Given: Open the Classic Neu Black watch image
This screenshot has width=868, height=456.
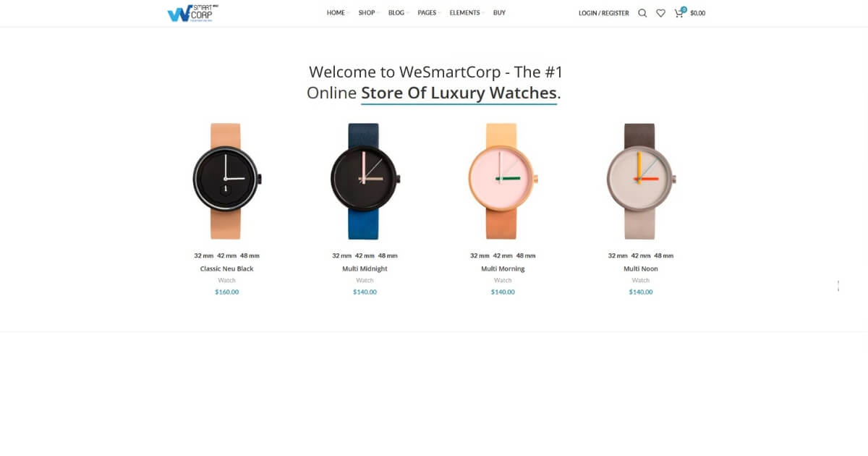Looking at the screenshot, I should [226, 181].
